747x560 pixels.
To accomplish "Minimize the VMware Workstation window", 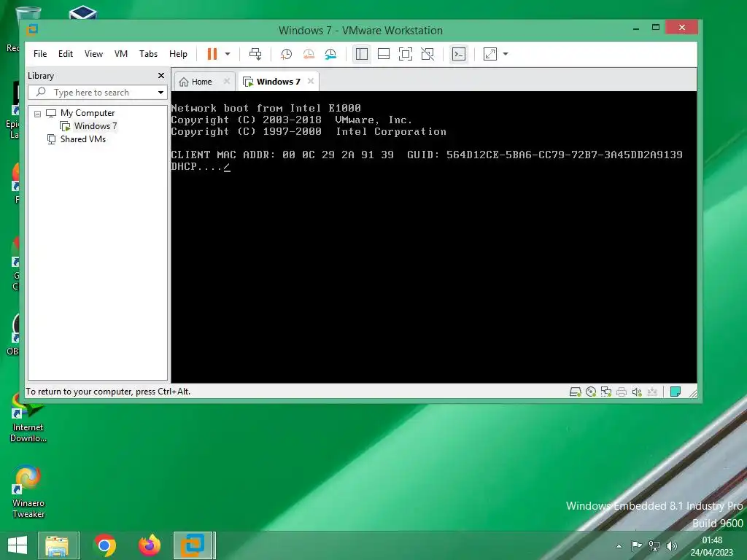I will pos(636,28).
